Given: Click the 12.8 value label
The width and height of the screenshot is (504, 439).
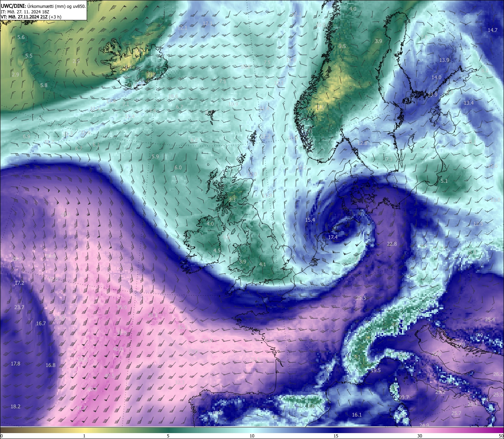Looking at the screenshot, I should [x=362, y=143].
